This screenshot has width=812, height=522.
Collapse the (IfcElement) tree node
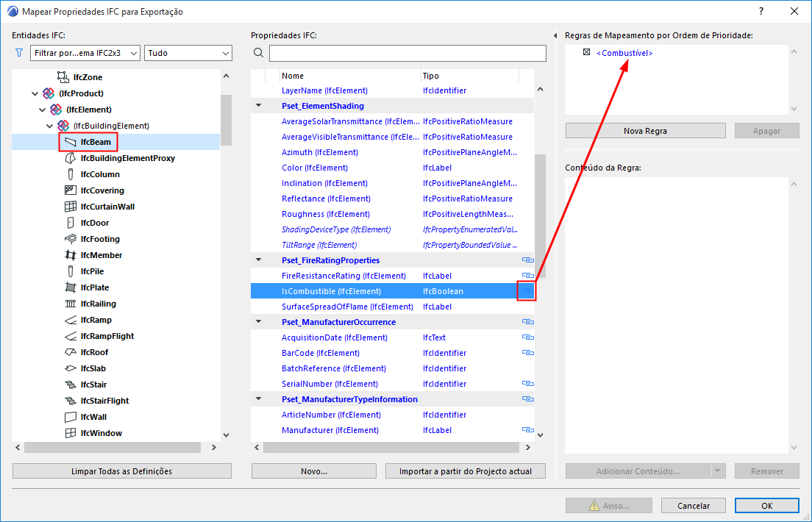coord(43,110)
